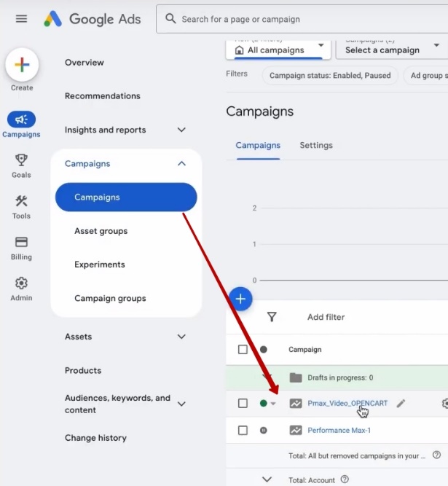Viewport: 448px width, 486px height.
Task: Open Goals trophy icon in sidebar
Action: (x=21, y=160)
